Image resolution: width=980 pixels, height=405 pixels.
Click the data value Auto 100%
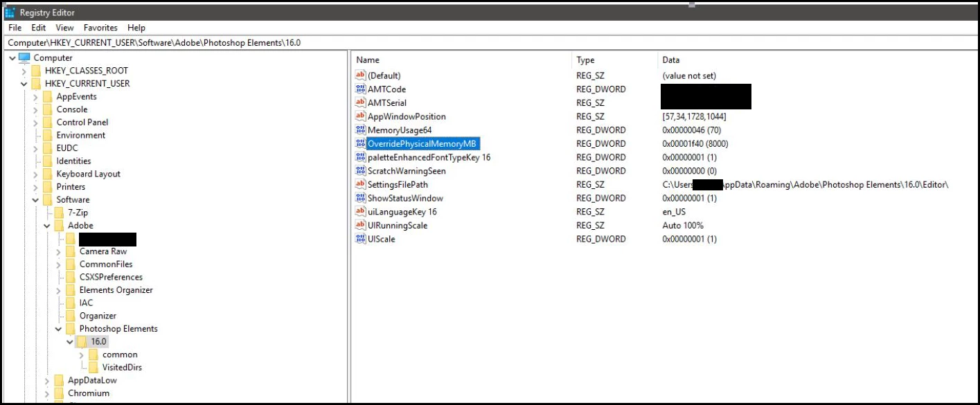coord(683,226)
